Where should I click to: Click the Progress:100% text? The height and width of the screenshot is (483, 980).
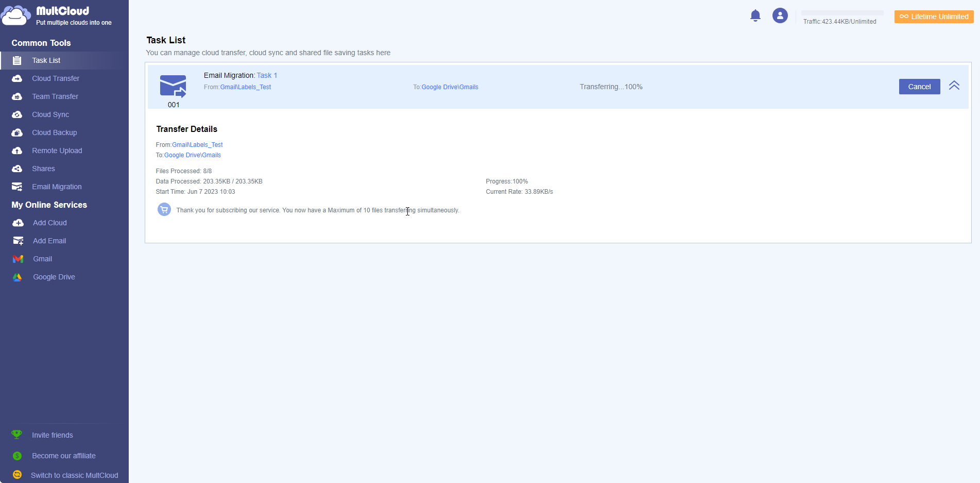507,181
